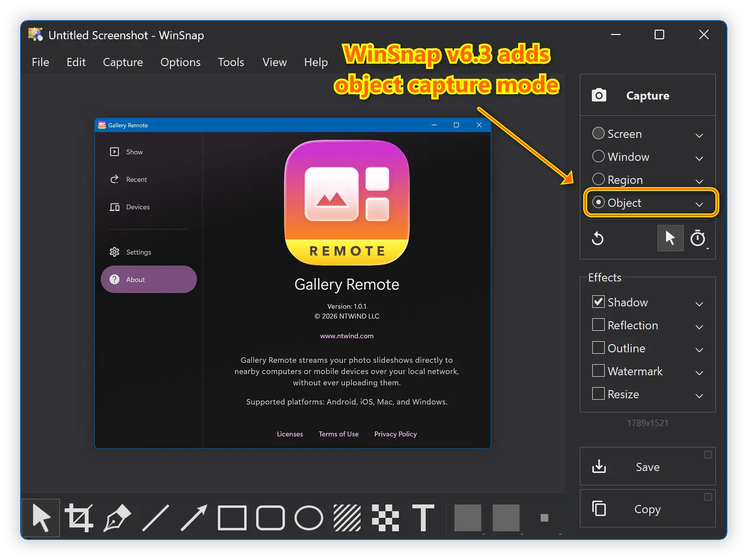Select the Text tool

click(423, 518)
